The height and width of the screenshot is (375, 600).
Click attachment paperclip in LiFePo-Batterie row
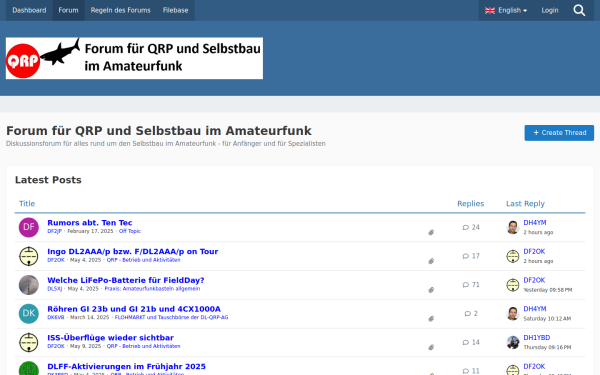431,290
